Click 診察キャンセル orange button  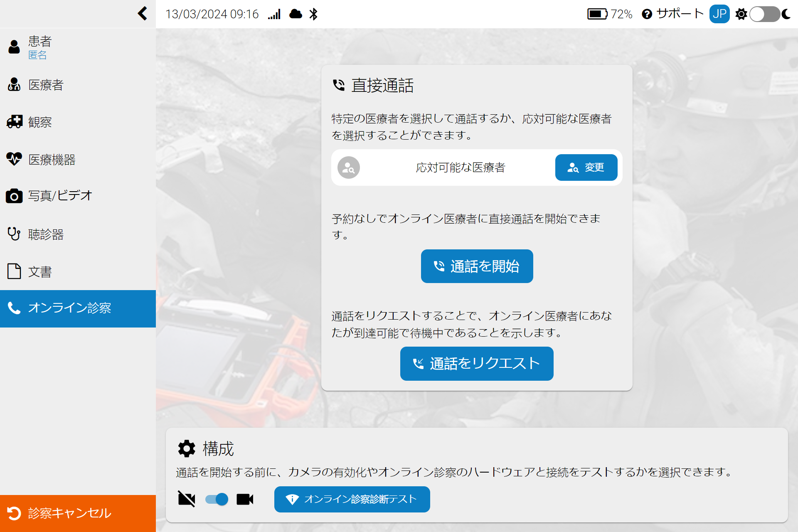pos(78,513)
